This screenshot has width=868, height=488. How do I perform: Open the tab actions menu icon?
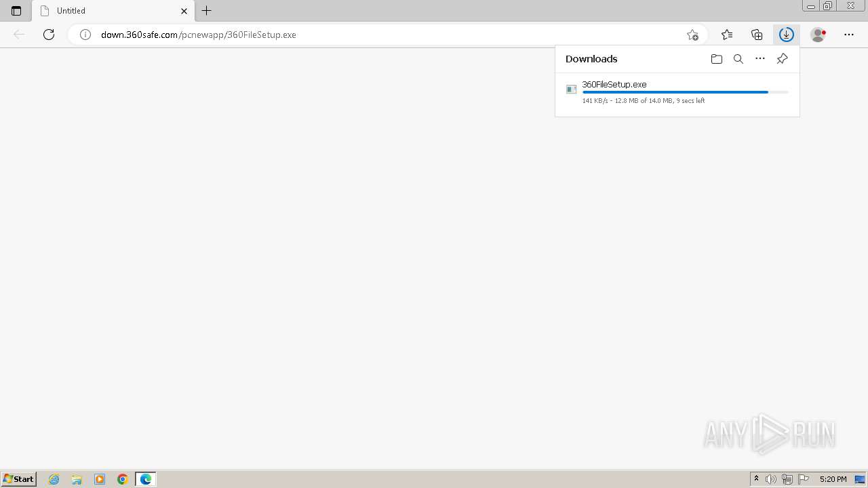point(16,11)
